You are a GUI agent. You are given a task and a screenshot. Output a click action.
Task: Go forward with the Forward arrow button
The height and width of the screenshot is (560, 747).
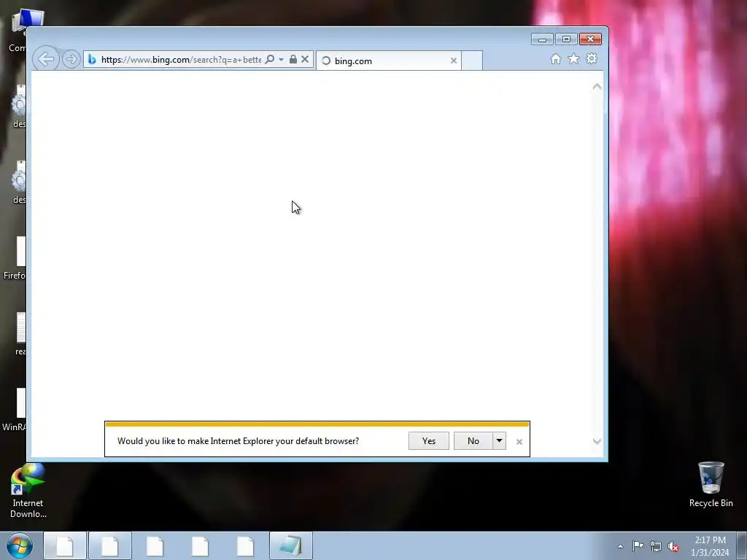(x=71, y=59)
